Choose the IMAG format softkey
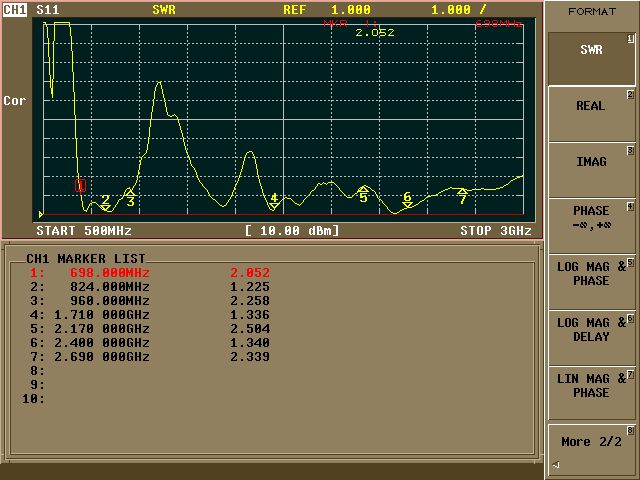640x480 pixels. coord(591,171)
